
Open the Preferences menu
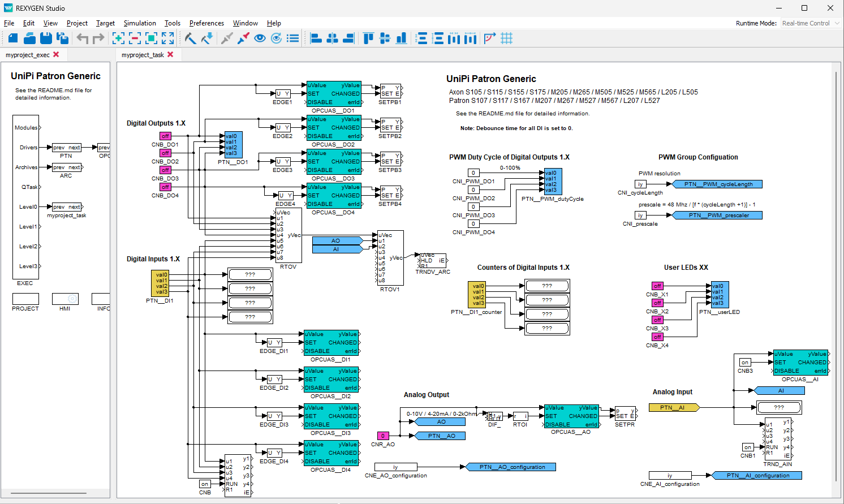[x=206, y=23]
